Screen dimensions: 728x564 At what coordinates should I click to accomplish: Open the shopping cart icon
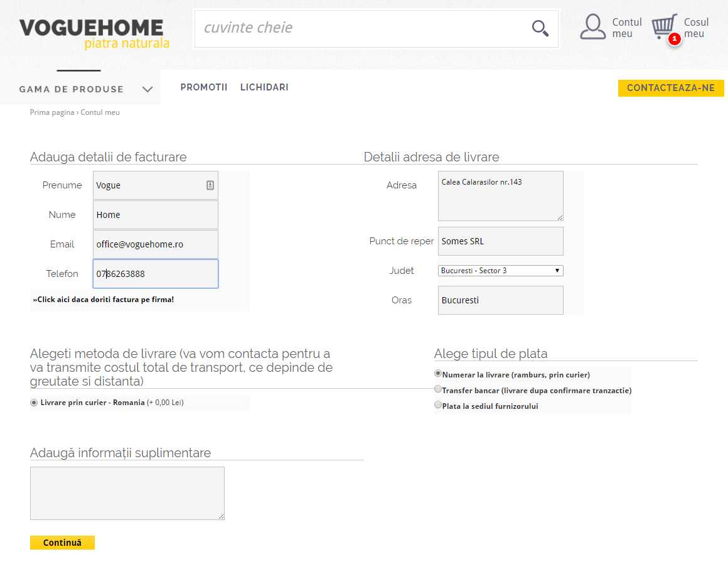663,27
